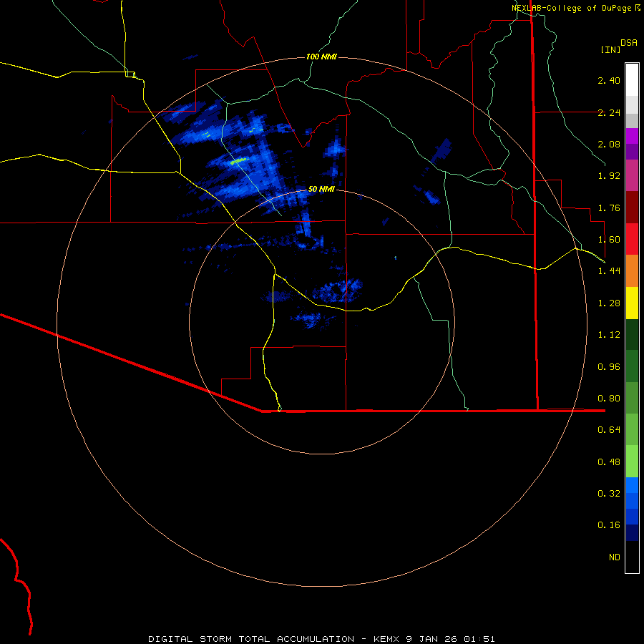This screenshot has height=644, width=644.
Task: Click the 0.32 legend value
Action: (609, 494)
